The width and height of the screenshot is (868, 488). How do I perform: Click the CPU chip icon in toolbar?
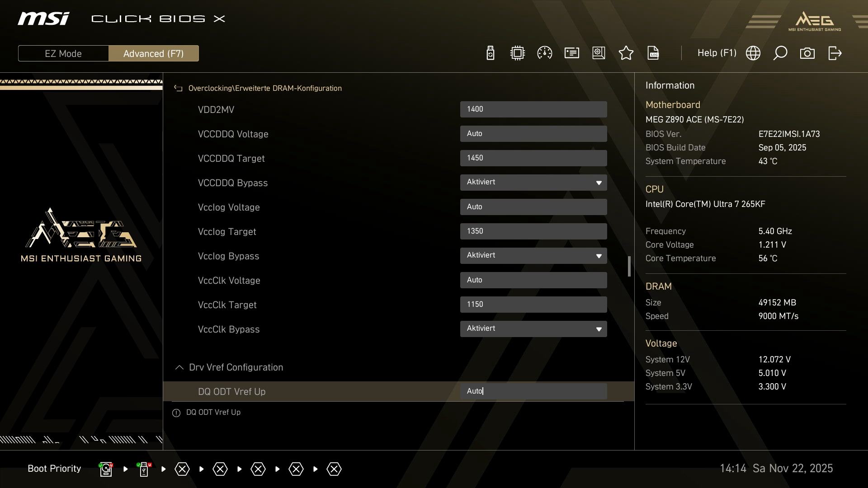point(517,53)
